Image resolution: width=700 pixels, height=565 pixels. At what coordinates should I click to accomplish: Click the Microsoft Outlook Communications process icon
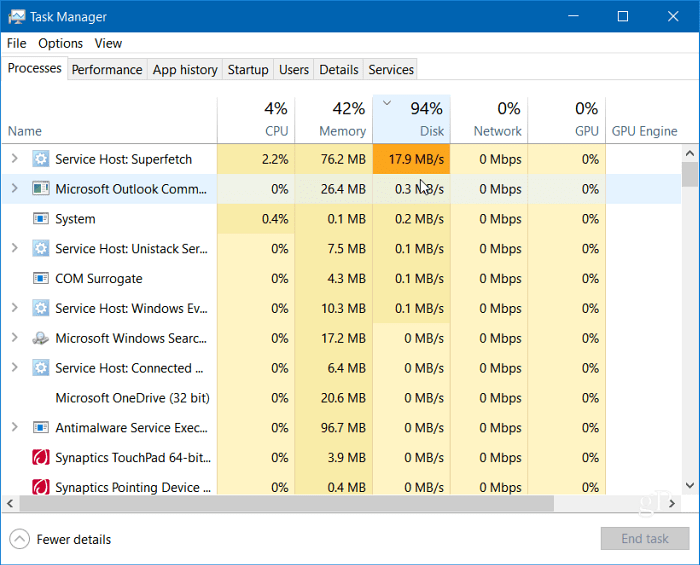point(41,189)
